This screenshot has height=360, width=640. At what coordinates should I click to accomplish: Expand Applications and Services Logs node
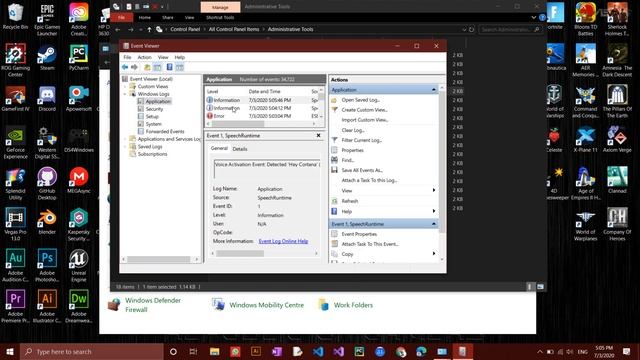[125, 139]
